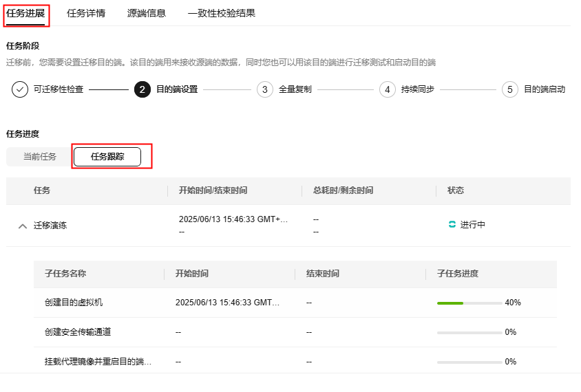Click the 任务进度 section heading
This screenshot has width=581, height=392.
point(23,134)
